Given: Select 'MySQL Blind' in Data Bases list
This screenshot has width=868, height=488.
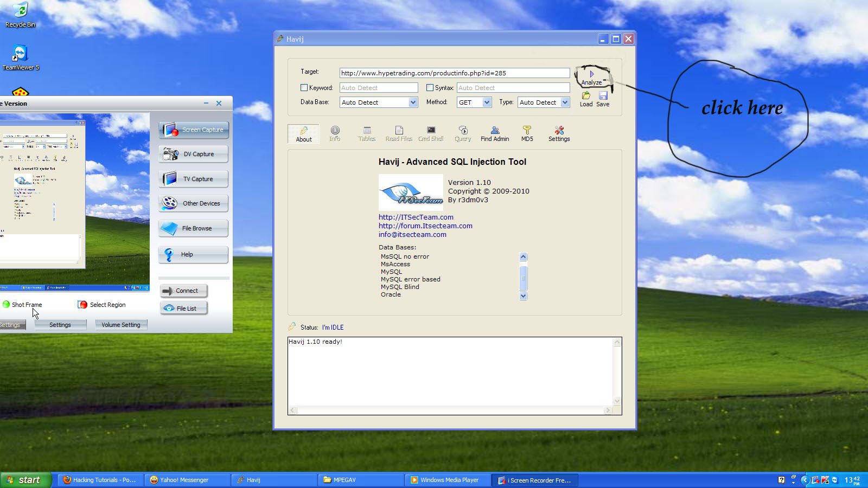Looking at the screenshot, I should click(x=400, y=287).
